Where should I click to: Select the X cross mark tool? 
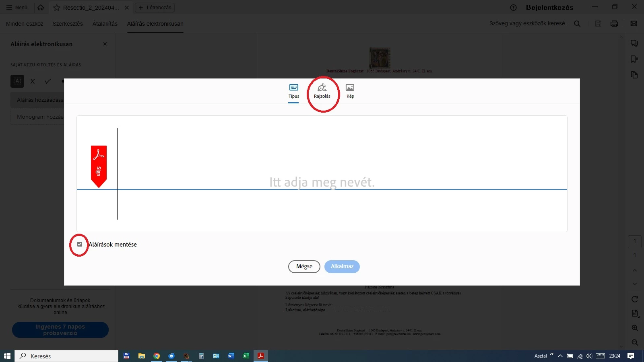pos(33,81)
